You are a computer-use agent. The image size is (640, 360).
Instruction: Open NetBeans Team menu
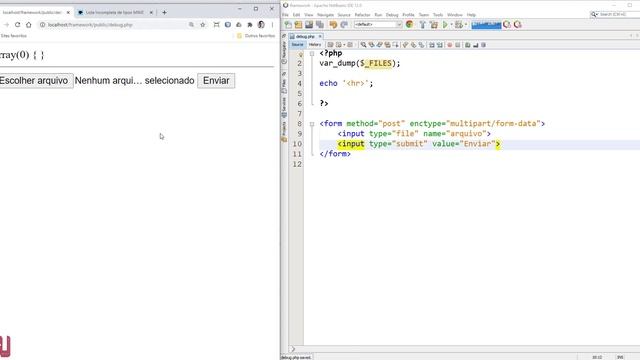[x=424, y=15]
